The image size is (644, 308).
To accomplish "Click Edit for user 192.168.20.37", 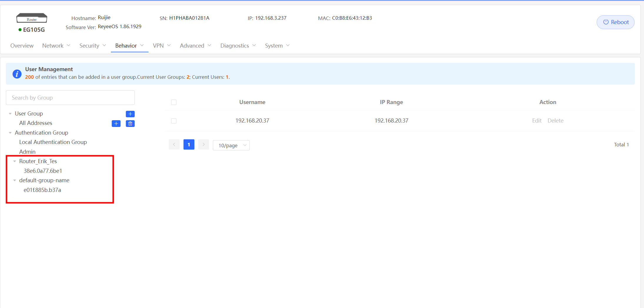I will [x=537, y=120].
